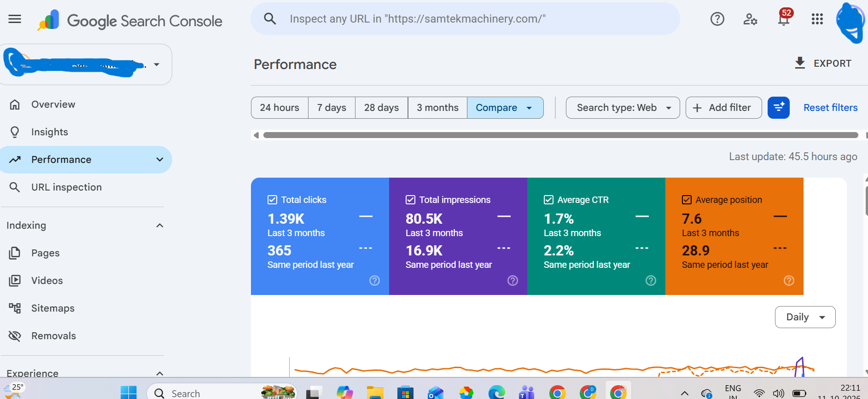The height and width of the screenshot is (399, 868).
Task: Click the Inspect any URL input field
Action: (x=465, y=19)
